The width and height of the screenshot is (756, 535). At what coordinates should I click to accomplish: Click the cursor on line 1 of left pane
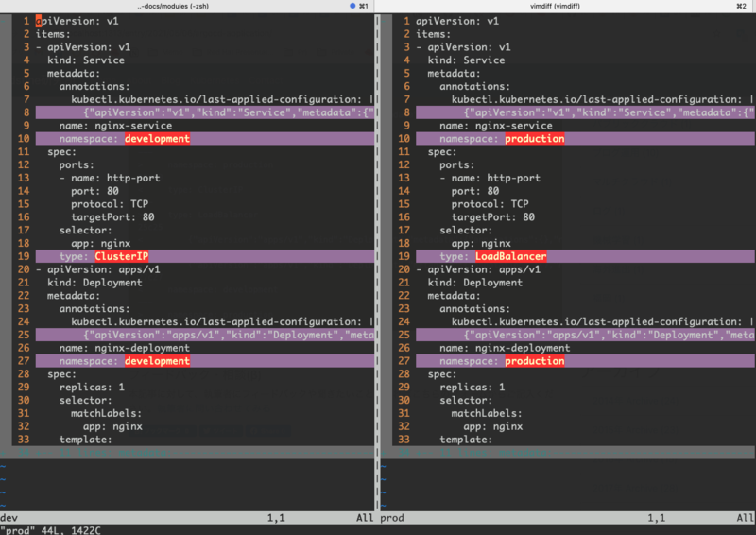pos(39,20)
